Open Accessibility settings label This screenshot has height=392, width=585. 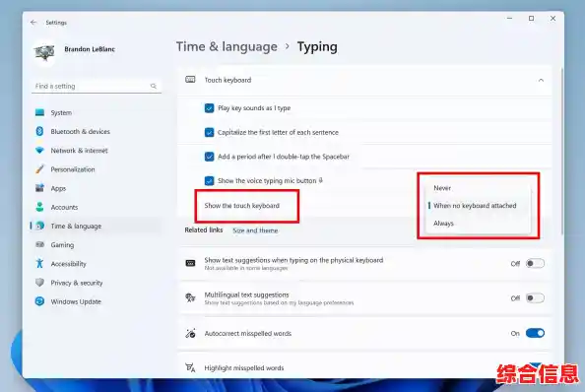tap(68, 264)
